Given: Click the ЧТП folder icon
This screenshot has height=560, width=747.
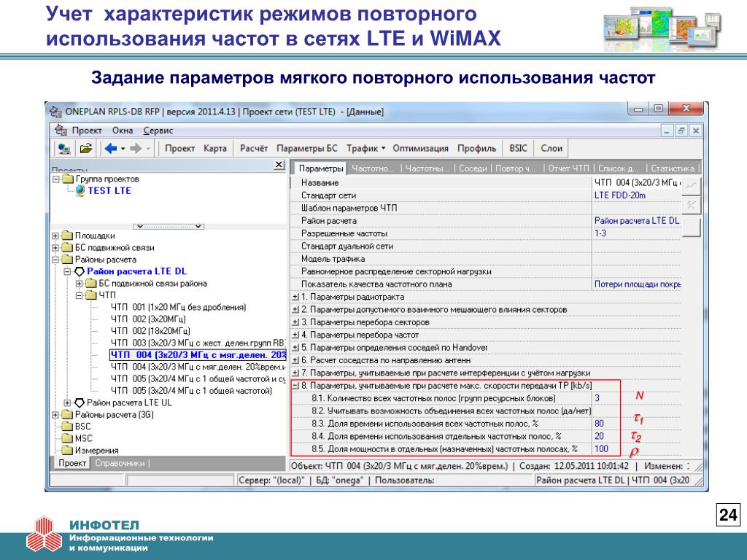Looking at the screenshot, I should click(91, 295).
